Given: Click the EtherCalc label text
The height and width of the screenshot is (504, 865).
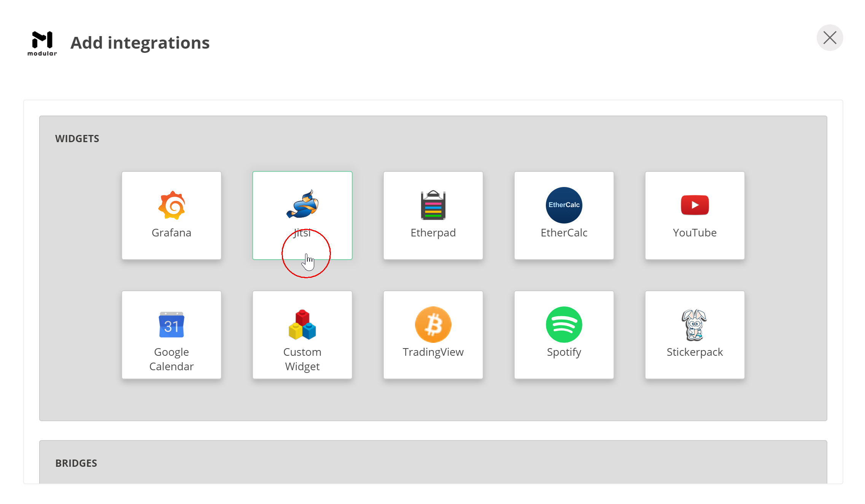Looking at the screenshot, I should click(564, 233).
